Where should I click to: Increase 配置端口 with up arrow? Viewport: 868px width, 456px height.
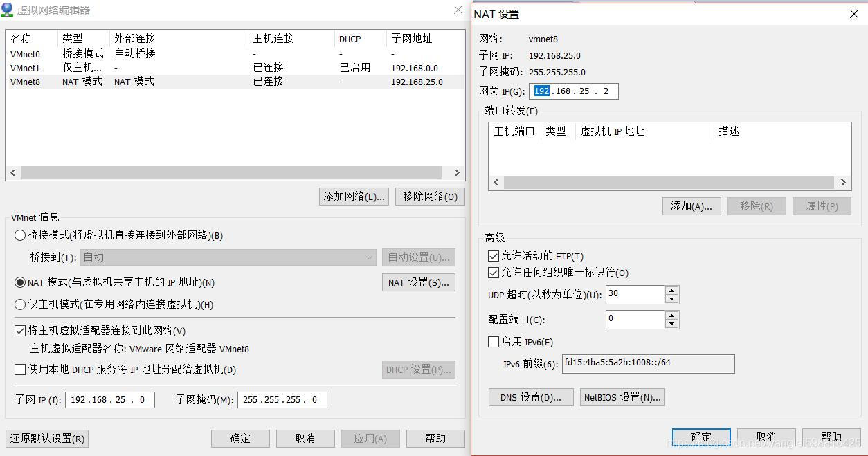pos(671,316)
